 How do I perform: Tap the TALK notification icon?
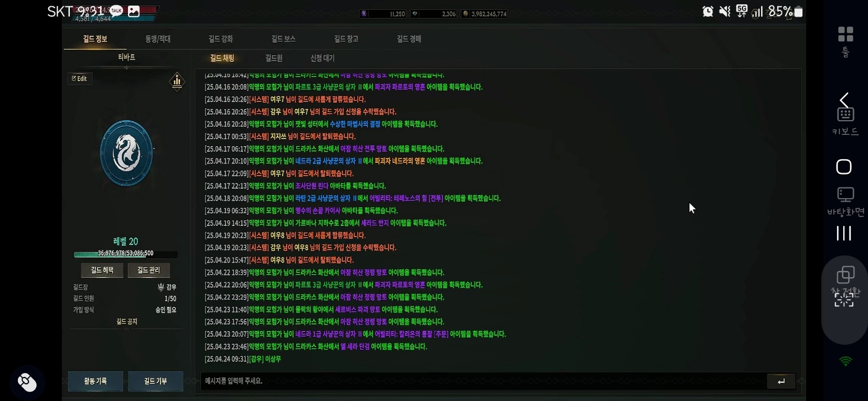[x=116, y=11]
